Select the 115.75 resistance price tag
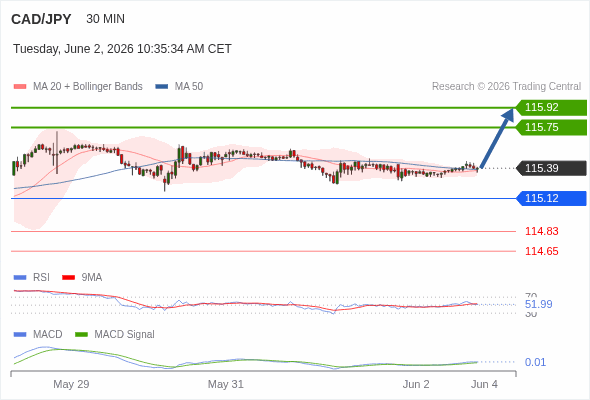This screenshot has height=400, width=590. pyautogui.click(x=551, y=128)
